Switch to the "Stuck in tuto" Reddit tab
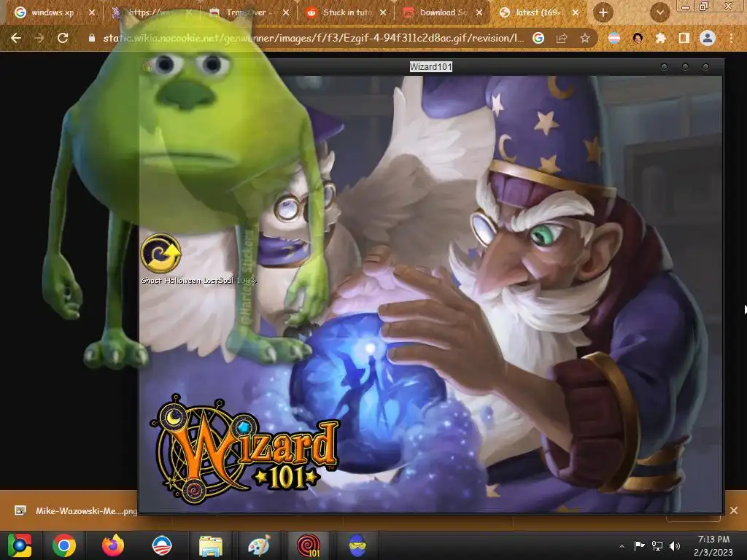 click(347, 12)
